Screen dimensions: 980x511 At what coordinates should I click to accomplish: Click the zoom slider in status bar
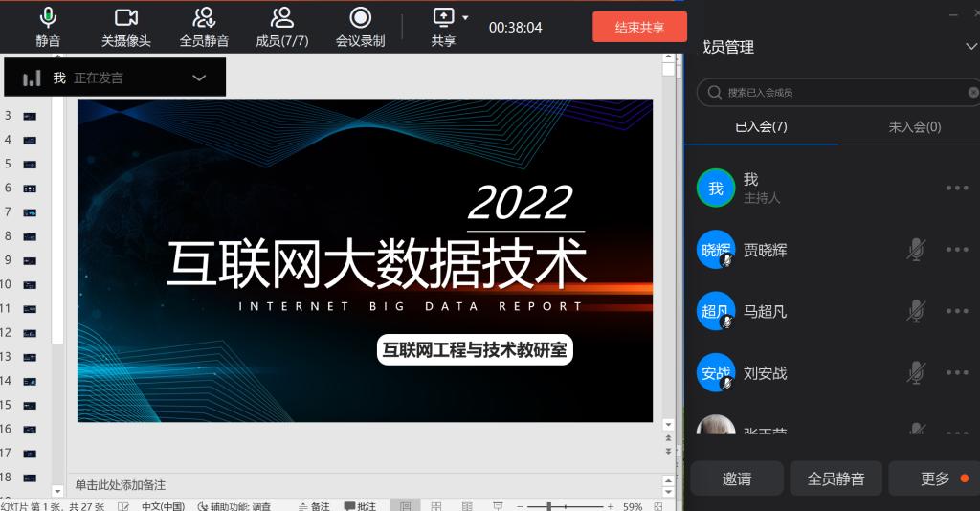[x=549, y=505]
